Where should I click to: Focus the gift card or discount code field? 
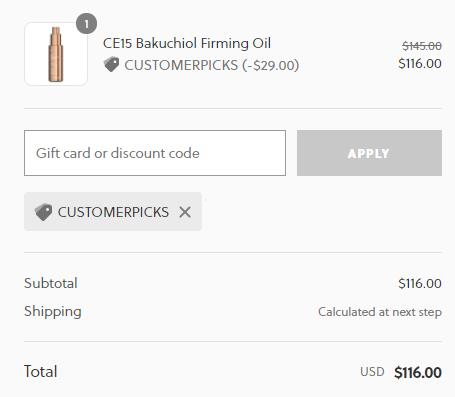(155, 153)
